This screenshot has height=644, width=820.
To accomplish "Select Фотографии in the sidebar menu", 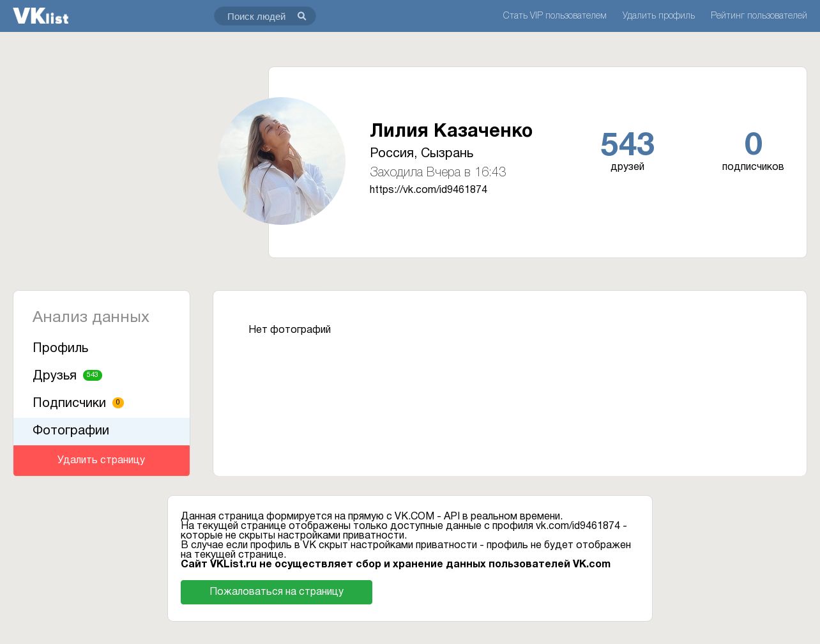I will click(x=102, y=431).
